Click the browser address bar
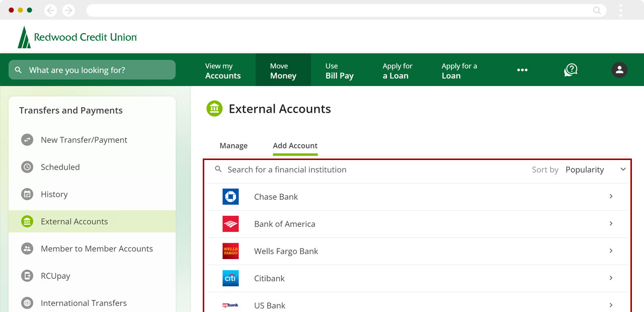The width and height of the screenshot is (644, 312). [x=346, y=10]
